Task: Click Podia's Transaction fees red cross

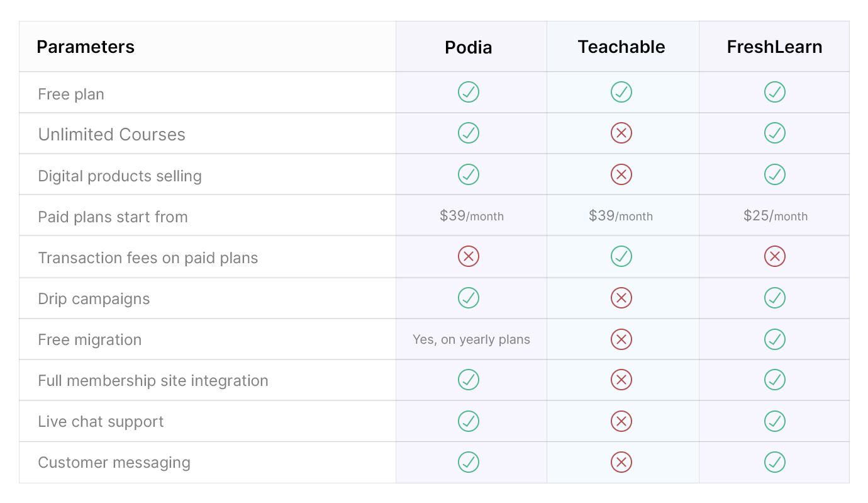Action: (x=469, y=256)
